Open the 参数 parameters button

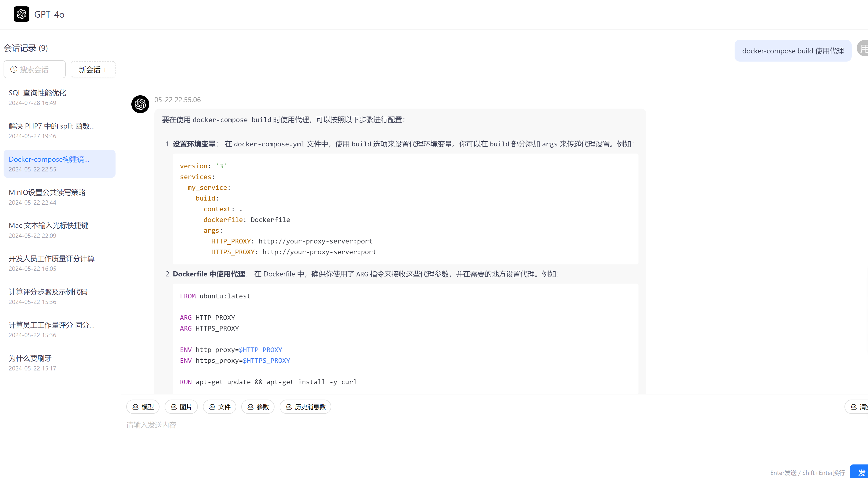258,406
